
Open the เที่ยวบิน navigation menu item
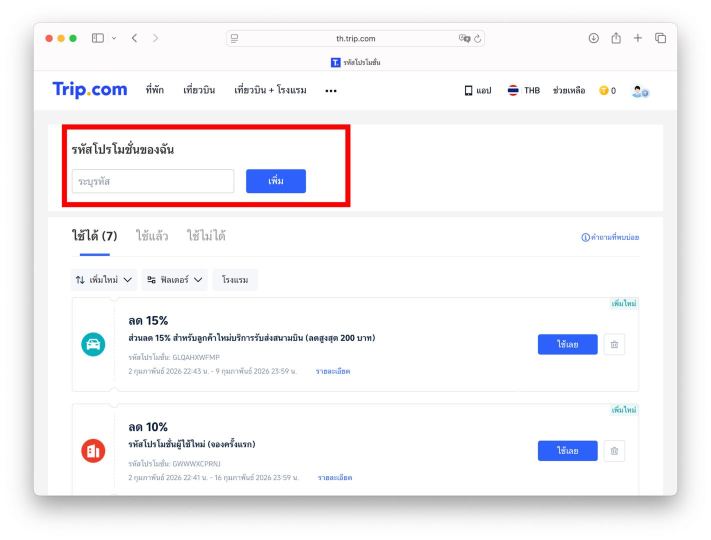(x=199, y=90)
